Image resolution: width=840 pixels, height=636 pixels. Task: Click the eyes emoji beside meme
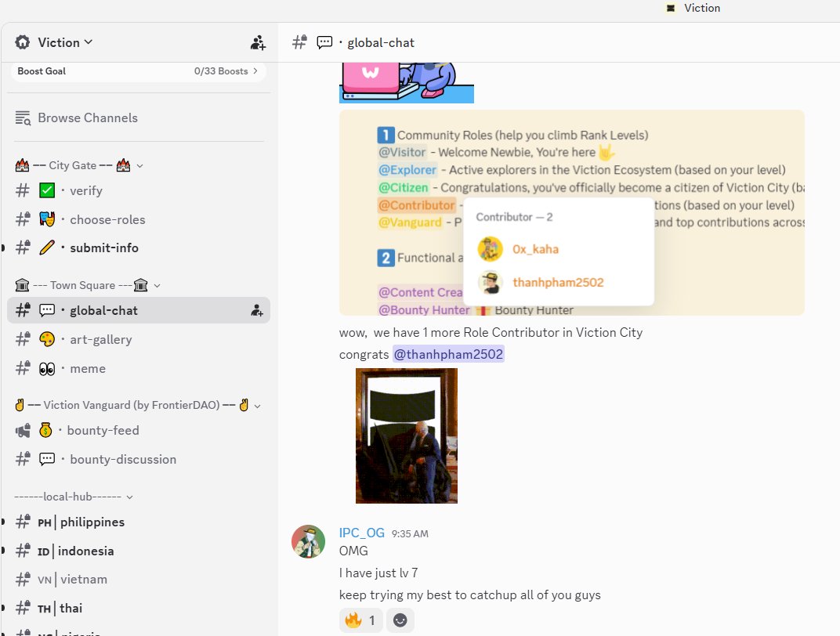click(47, 369)
